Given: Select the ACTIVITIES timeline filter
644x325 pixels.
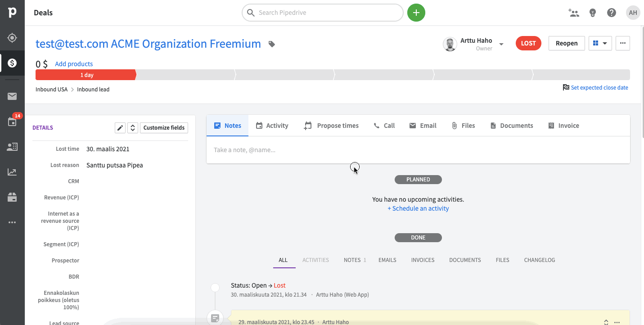Looking at the screenshot, I should (315, 260).
